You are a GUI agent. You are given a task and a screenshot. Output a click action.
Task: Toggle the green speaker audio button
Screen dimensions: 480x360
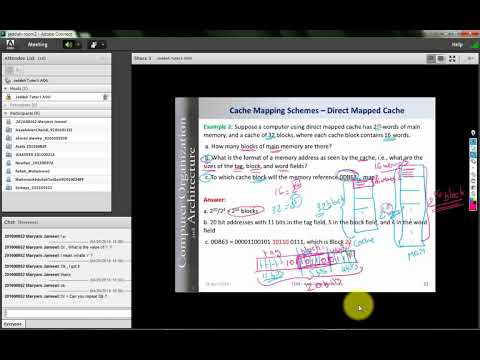coord(68,44)
